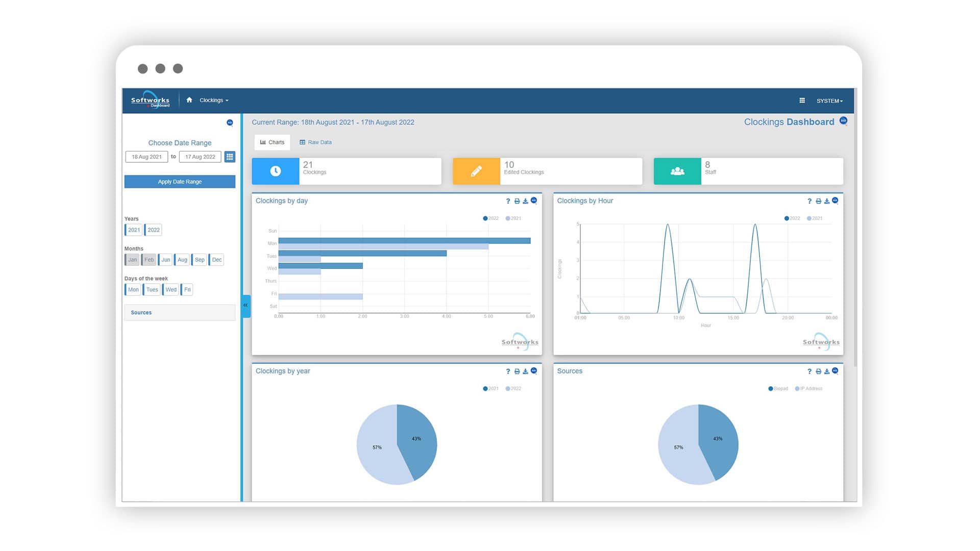Click the chat bubble icon on Clockings by day
This screenshot has height=551, width=980.
pos(534,201)
